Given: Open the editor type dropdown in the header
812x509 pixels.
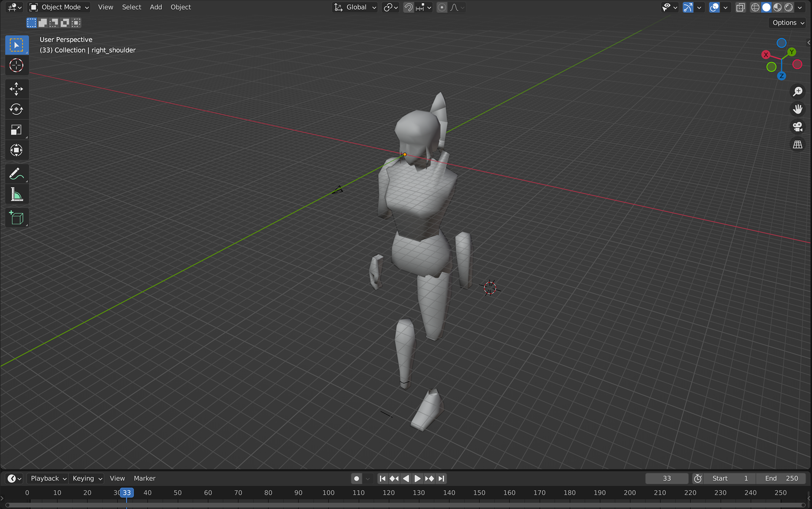Looking at the screenshot, I should click(14, 7).
